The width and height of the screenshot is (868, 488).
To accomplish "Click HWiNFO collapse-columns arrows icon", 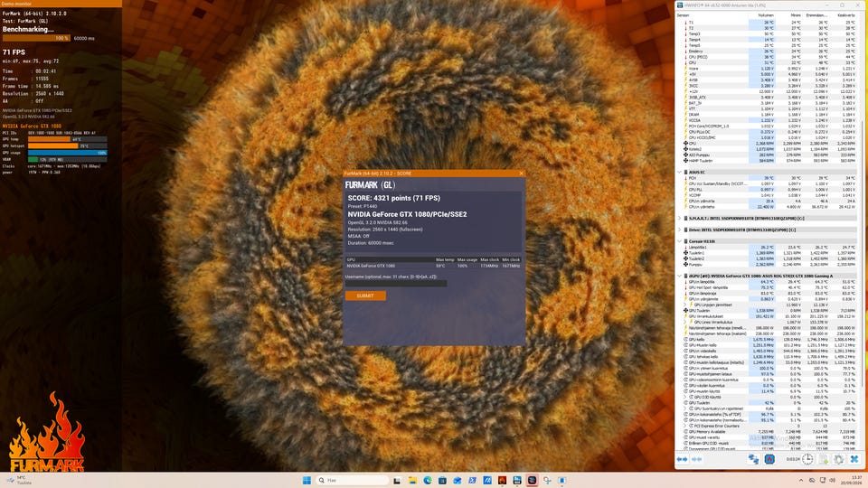I will click(697, 459).
